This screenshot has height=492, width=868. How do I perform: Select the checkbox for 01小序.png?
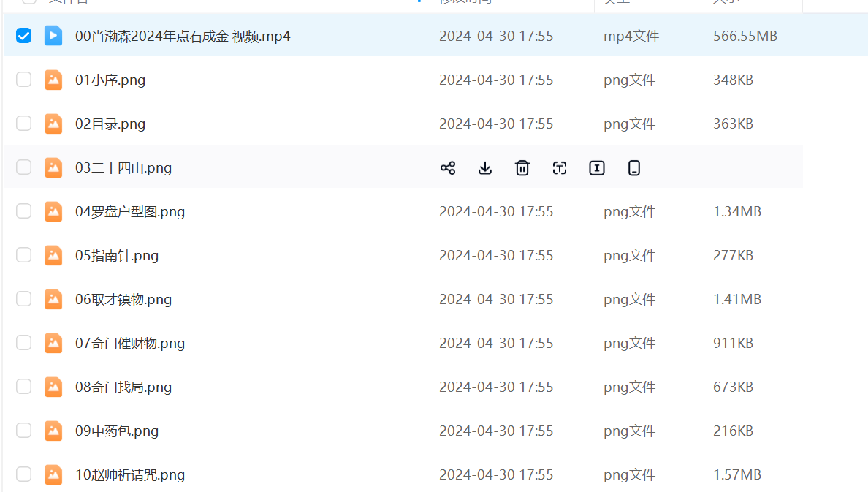(24, 80)
